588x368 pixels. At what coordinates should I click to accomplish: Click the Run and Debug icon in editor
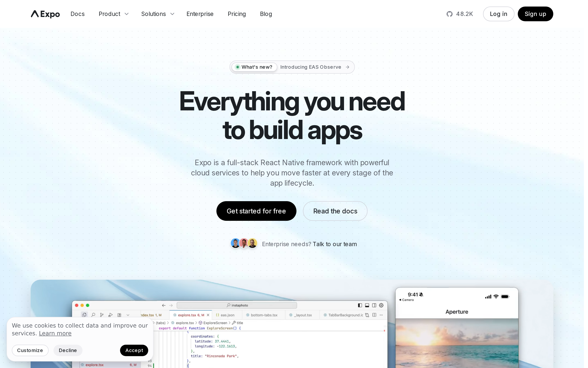[x=110, y=315]
